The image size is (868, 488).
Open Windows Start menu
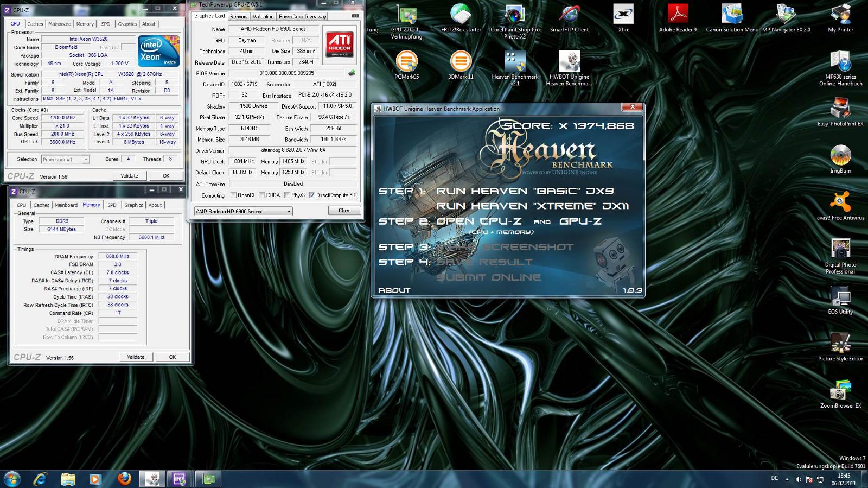click(12, 479)
